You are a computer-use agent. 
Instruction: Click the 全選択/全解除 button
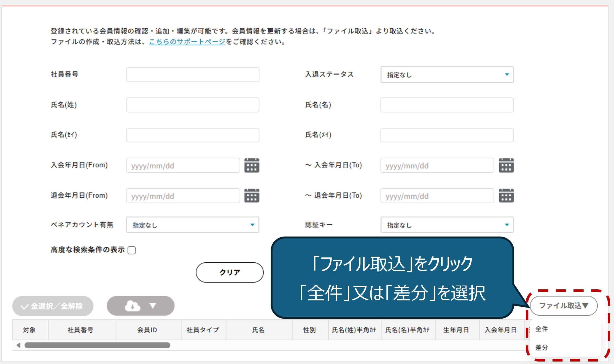tap(53, 306)
